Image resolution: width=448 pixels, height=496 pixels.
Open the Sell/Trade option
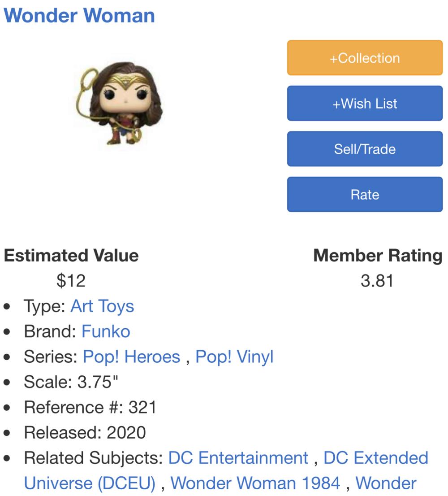click(x=364, y=148)
